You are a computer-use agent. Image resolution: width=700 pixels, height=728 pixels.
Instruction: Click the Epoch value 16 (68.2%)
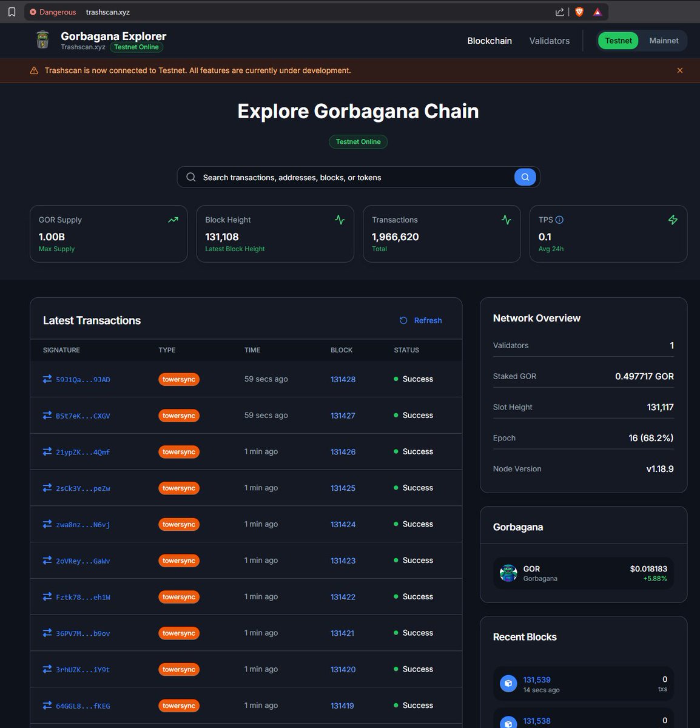click(x=651, y=438)
